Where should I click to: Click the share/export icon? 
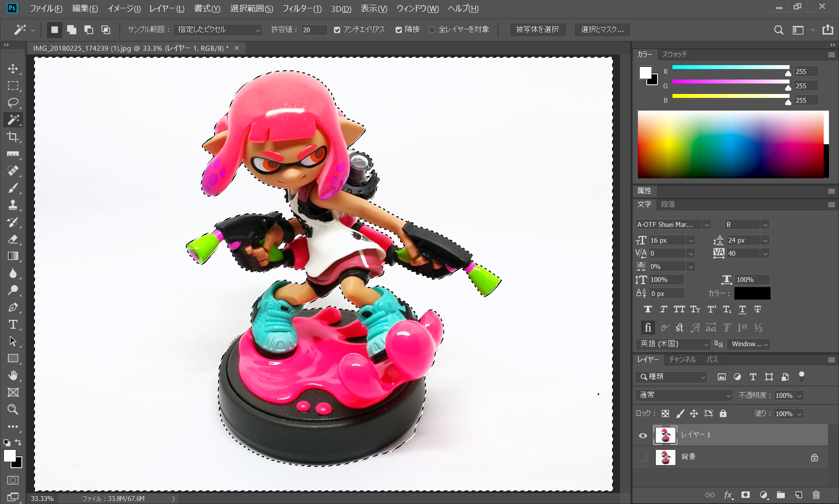[828, 30]
